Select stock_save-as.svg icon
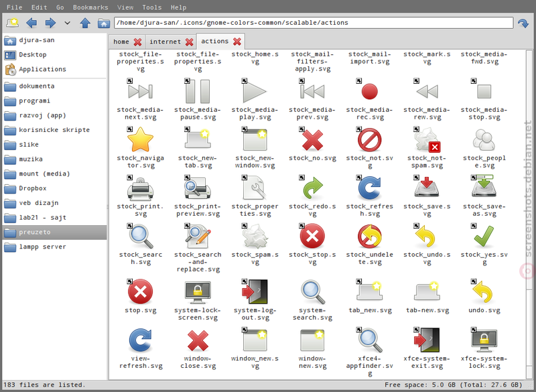The image size is (536, 392). 484,186
